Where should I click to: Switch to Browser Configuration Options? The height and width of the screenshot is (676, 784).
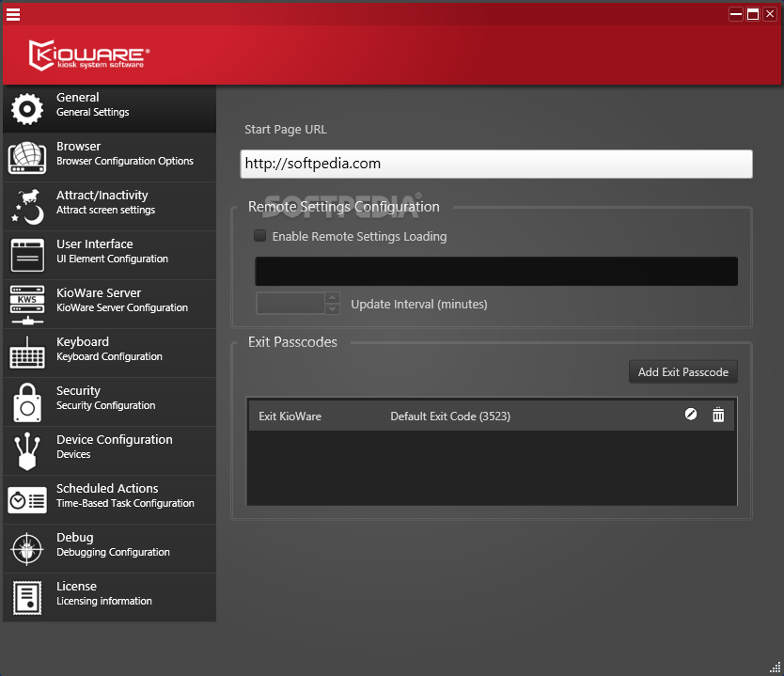pos(109,158)
